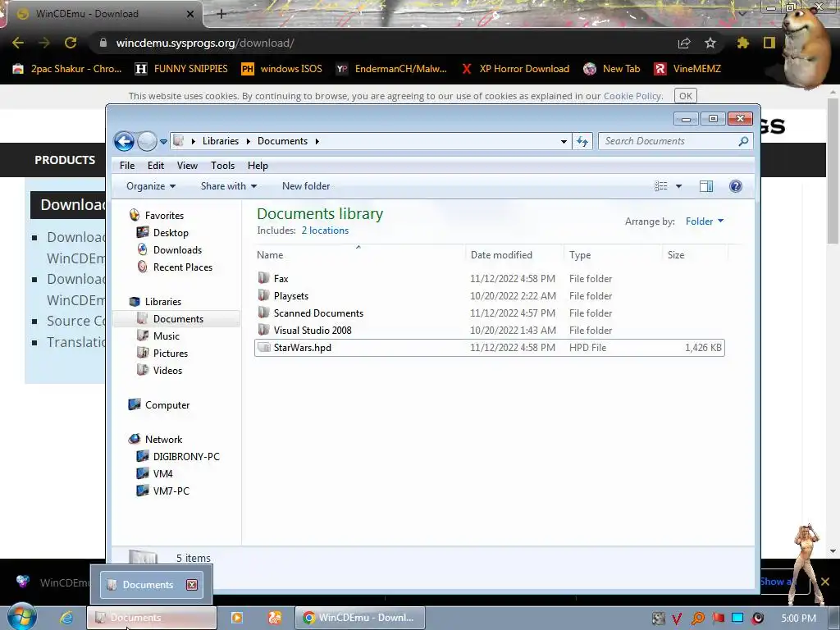Bookmark this page with the star icon

pos(710,43)
